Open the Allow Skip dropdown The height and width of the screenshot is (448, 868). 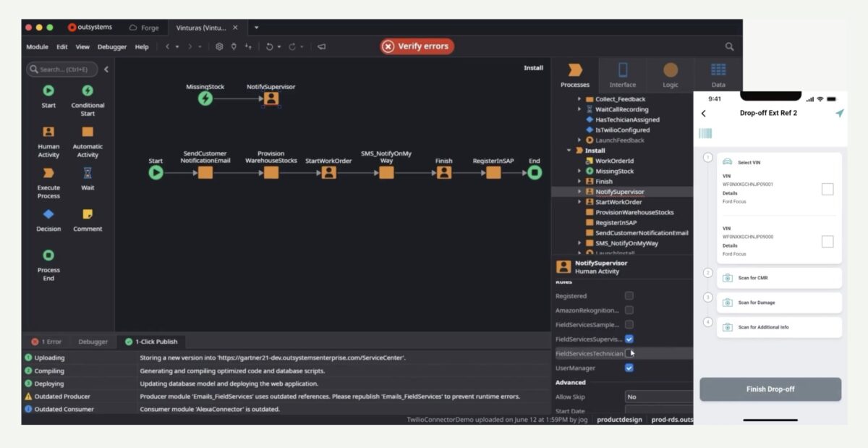(x=658, y=397)
